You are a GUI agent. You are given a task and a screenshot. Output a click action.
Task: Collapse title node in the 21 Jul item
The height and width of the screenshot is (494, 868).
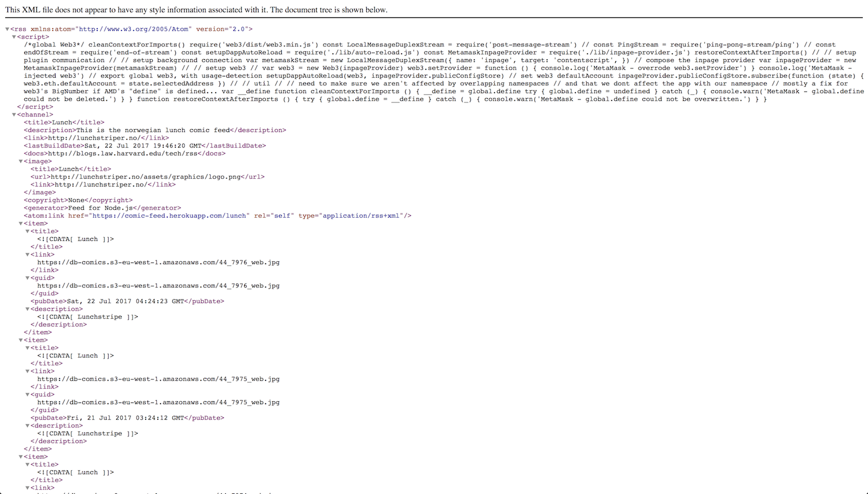coord(28,348)
